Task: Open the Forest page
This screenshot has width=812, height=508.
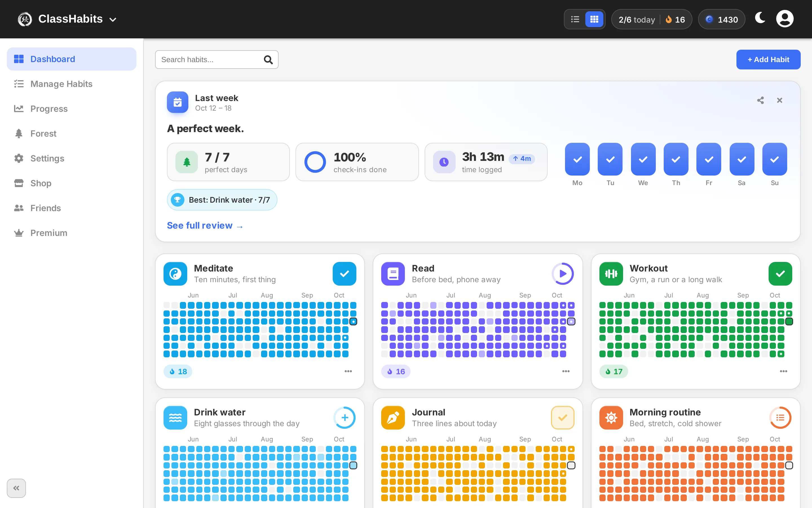Action: (71, 134)
